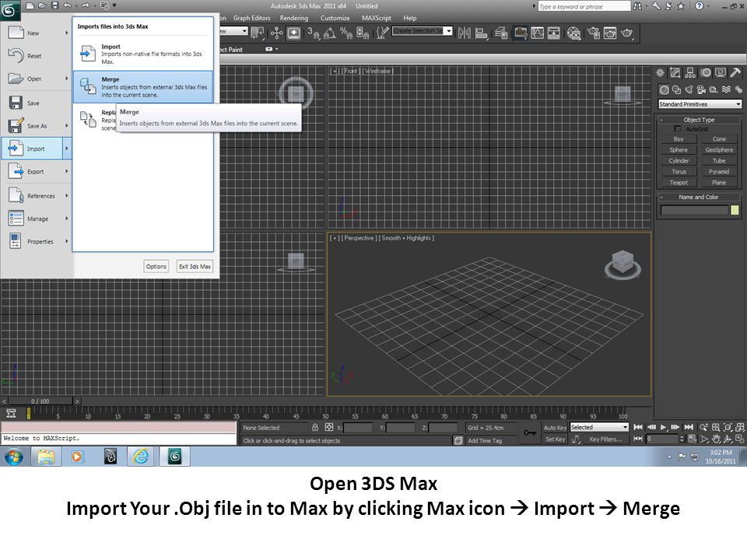Click the Pyramid primitive button

pyautogui.click(x=719, y=172)
